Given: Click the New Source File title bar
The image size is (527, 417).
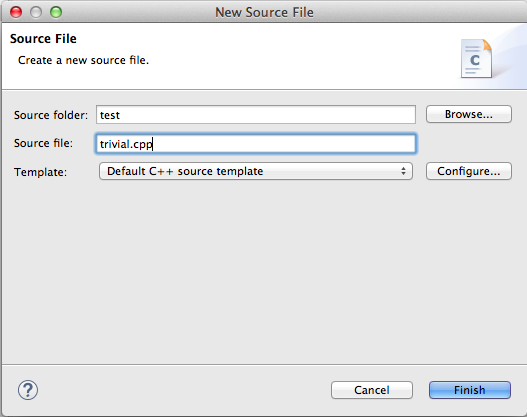Looking at the screenshot, I should [264, 12].
